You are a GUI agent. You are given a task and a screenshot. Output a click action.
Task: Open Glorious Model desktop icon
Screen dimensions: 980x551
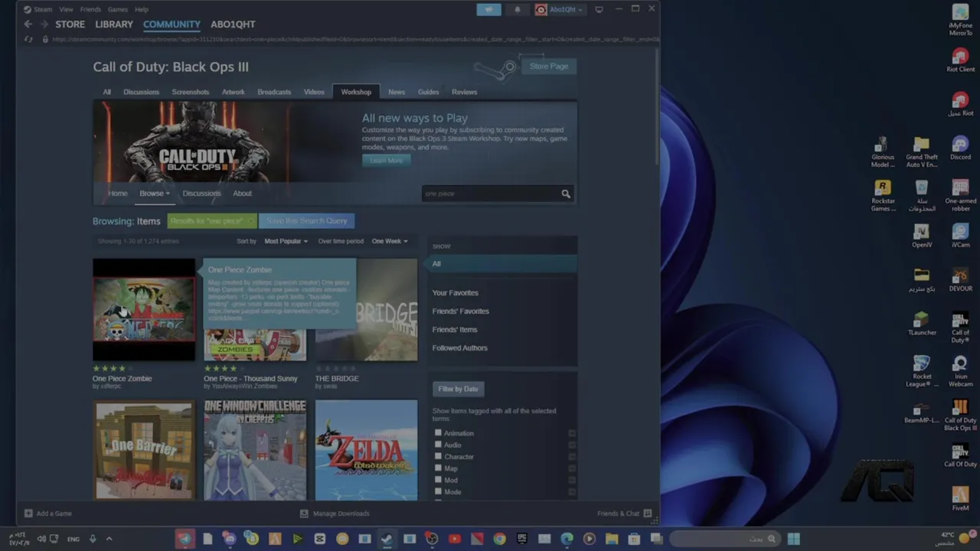tap(883, 152)
